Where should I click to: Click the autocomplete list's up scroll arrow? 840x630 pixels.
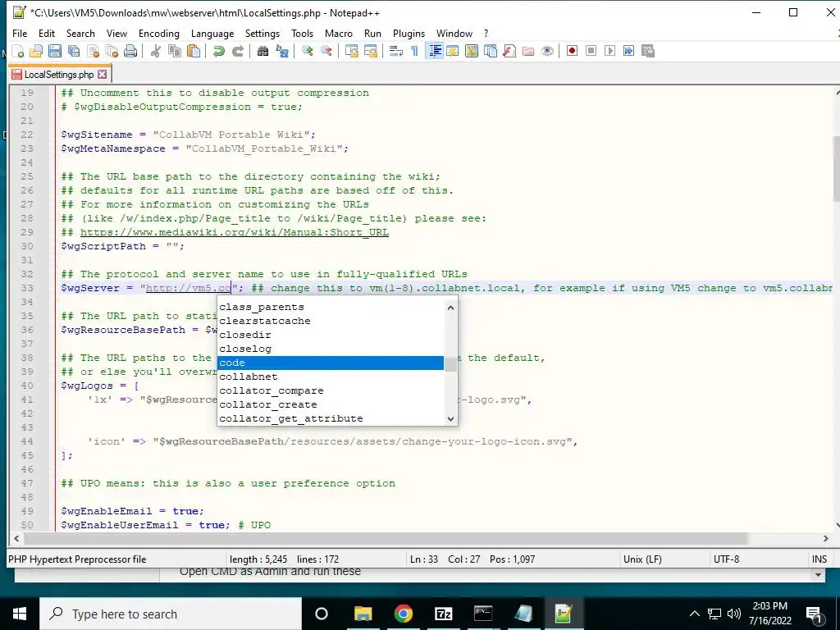pos(450,308)
